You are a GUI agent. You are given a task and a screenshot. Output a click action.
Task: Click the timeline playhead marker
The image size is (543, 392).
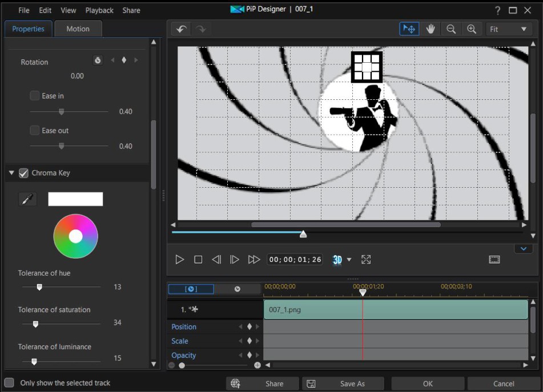pos(363,293)
